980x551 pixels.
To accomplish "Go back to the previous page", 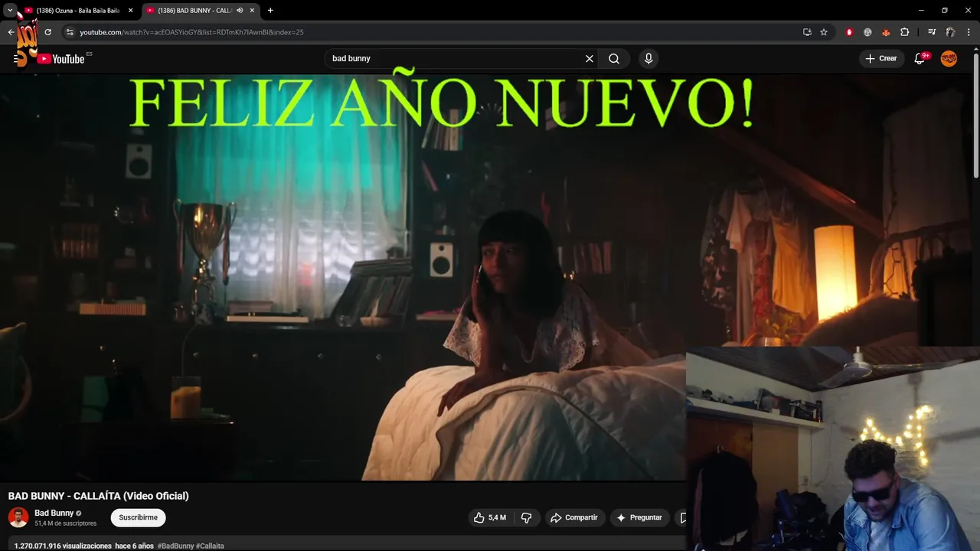I will tap(11, 32).
